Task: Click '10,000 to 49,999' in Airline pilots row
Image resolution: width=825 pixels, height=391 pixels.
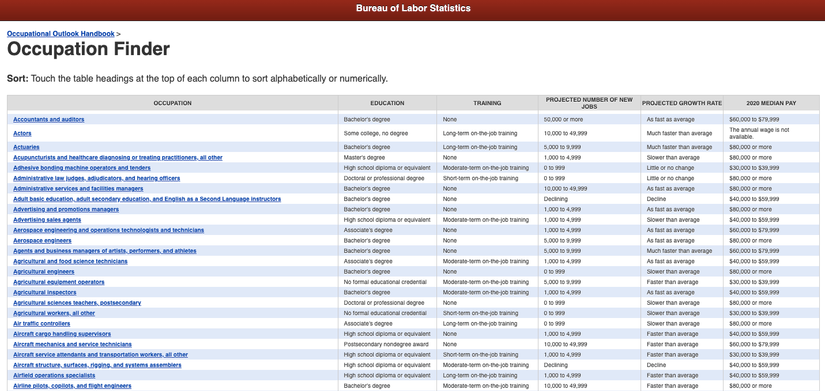Action: pyautogui.click(x=566, y=386)
